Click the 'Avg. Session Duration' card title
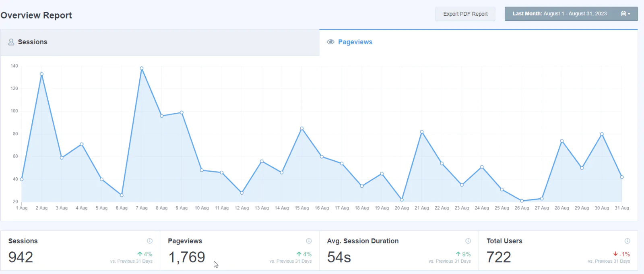 [x=363, y=241]
